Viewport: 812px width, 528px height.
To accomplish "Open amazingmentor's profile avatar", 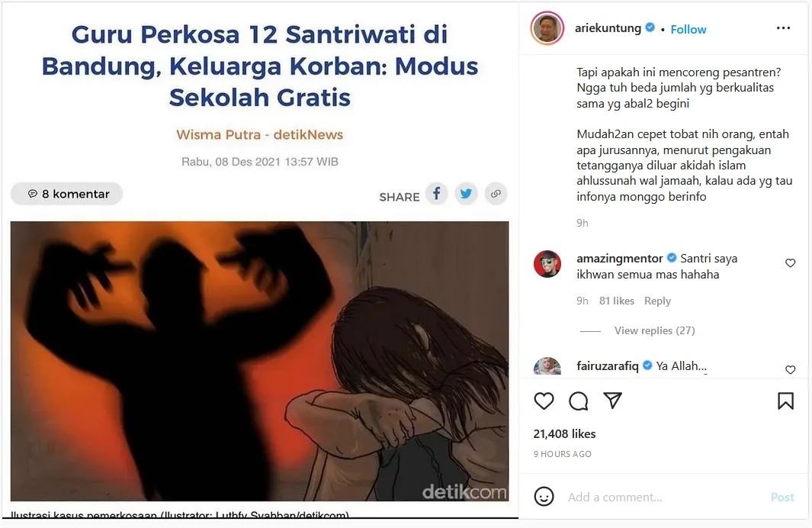I will coord(547,264).
